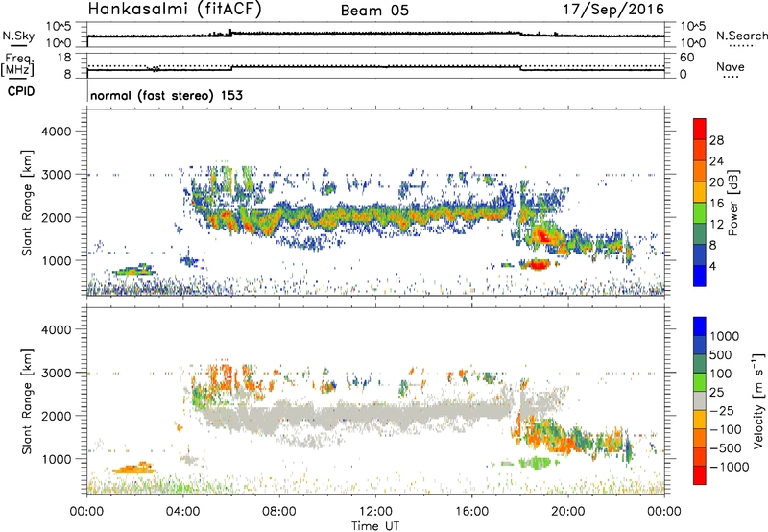Click the Hankasalmi (fitACF) plot title
768x532 pixels.
(x=175, y=10)
